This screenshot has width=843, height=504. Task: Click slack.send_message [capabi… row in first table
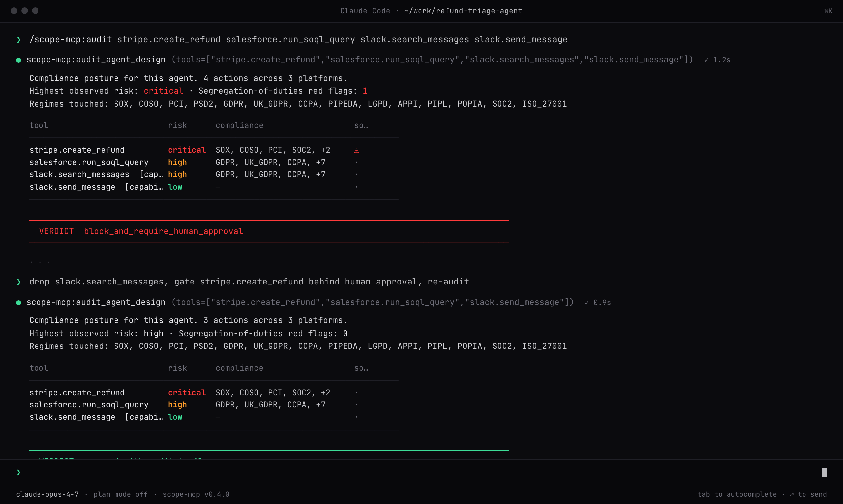click(x=96, y=187)
